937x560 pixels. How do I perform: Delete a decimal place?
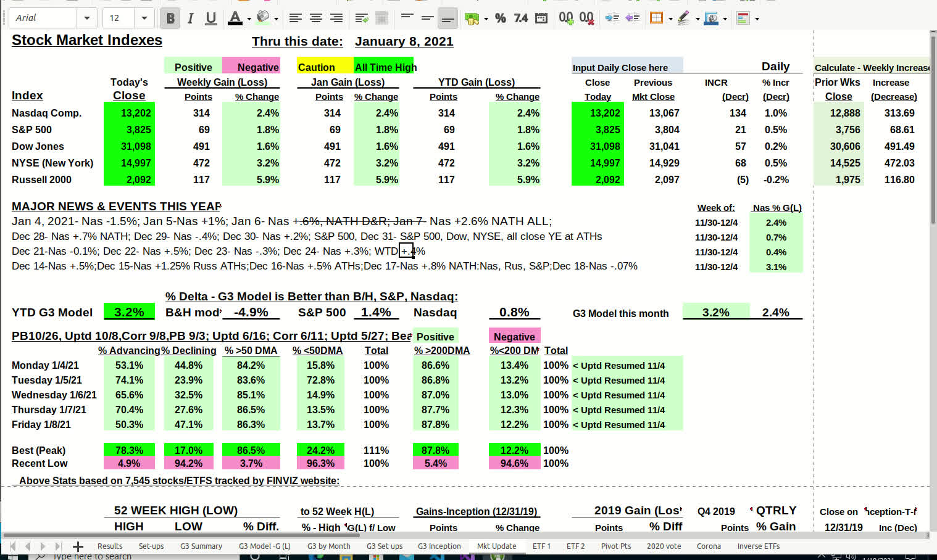coord(587,19)
